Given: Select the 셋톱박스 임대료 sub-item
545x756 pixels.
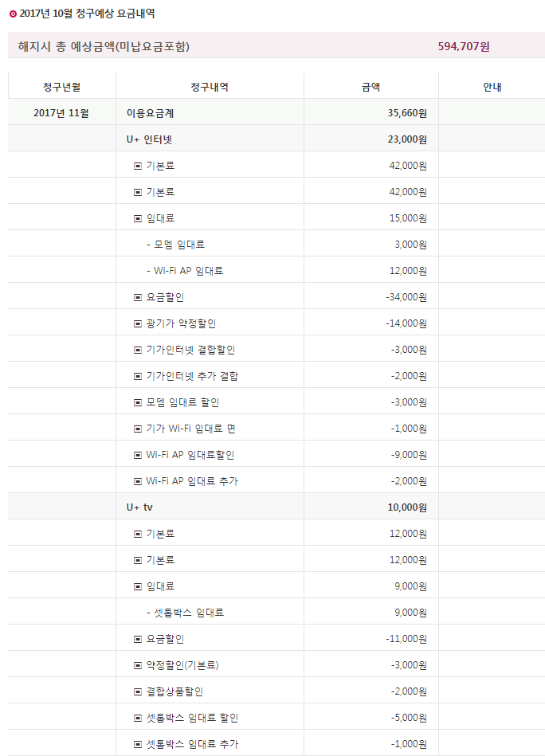Looking at the screenshot, I should tap(189, 613).
